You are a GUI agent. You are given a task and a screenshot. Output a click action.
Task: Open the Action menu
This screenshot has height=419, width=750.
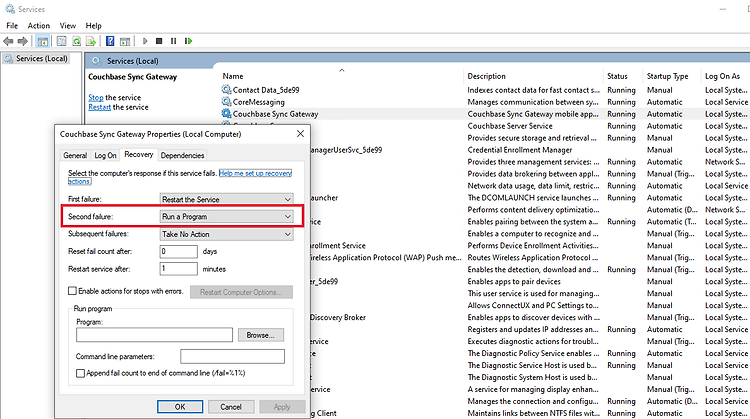pos(39,26)
